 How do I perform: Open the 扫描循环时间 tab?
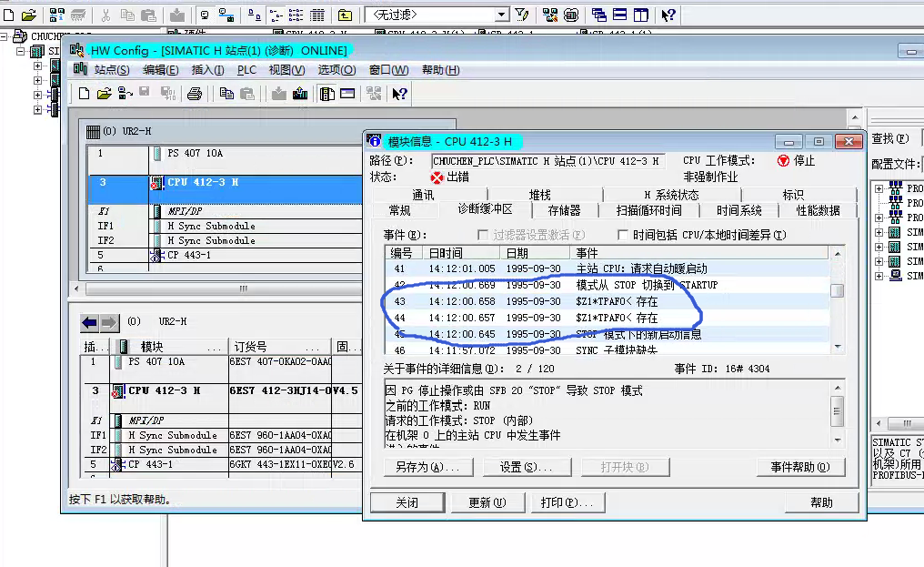click(648, 210)
